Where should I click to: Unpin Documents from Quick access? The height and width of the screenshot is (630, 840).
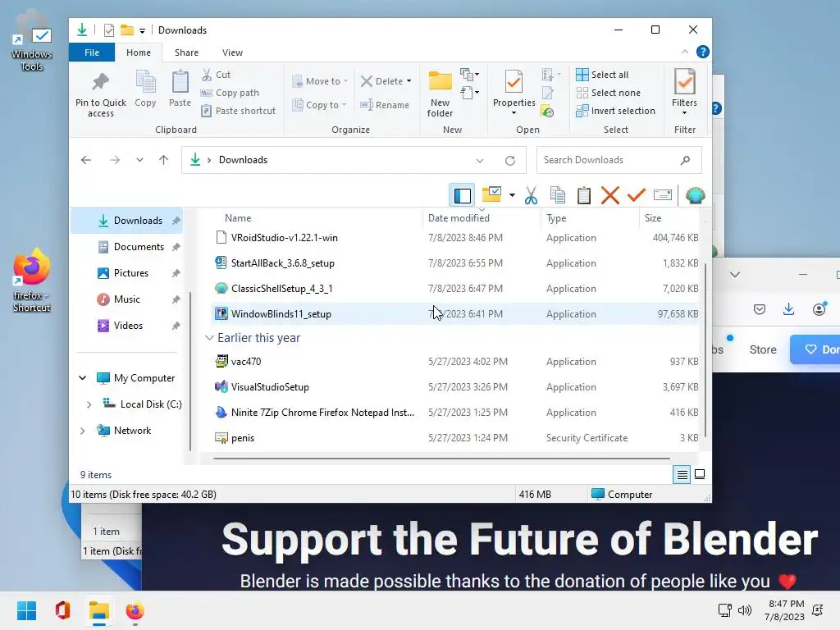click(x=176, y=247)
